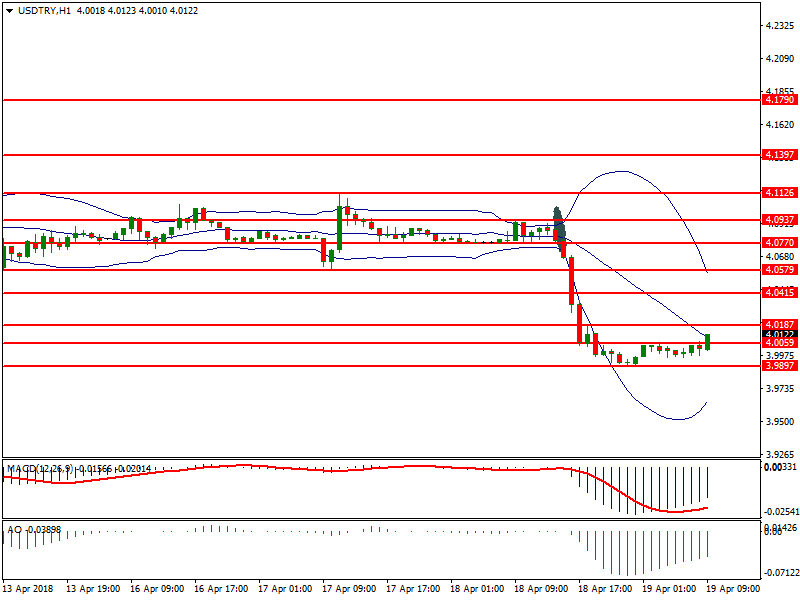Click the 3.9897 support level tag
800x600 pixels.
point(778,365)
